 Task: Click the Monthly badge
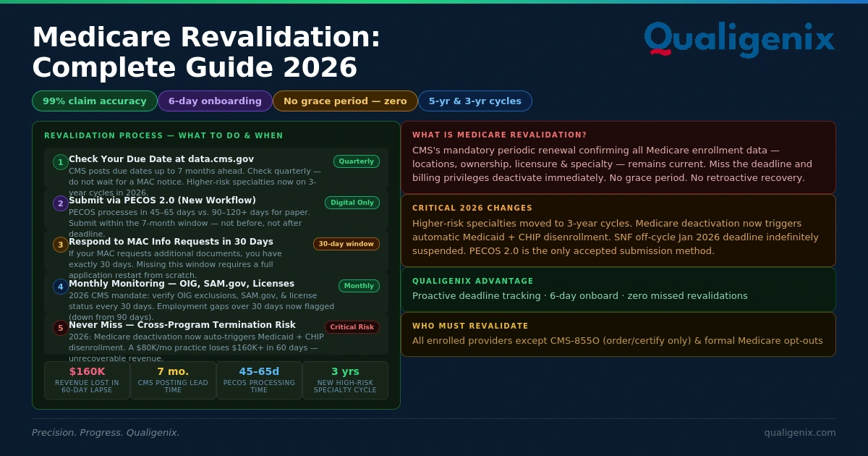point(359,286)
